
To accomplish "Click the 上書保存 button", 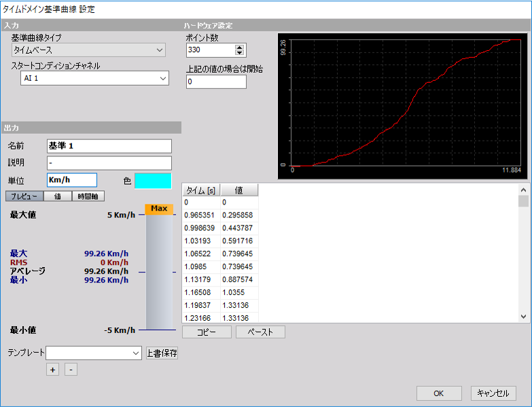I will point(162,353).
